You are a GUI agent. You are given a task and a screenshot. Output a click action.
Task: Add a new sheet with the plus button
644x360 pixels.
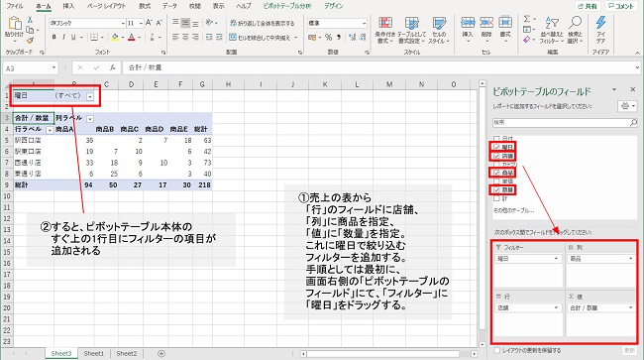(x=161, y=353)
